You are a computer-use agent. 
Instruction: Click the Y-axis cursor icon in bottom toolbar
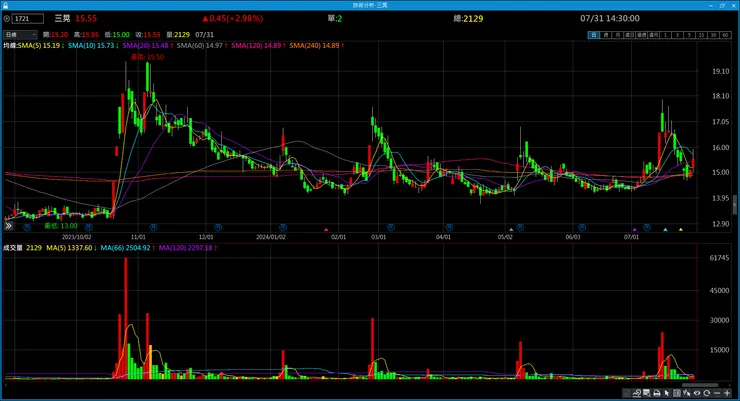click(687, 393)
